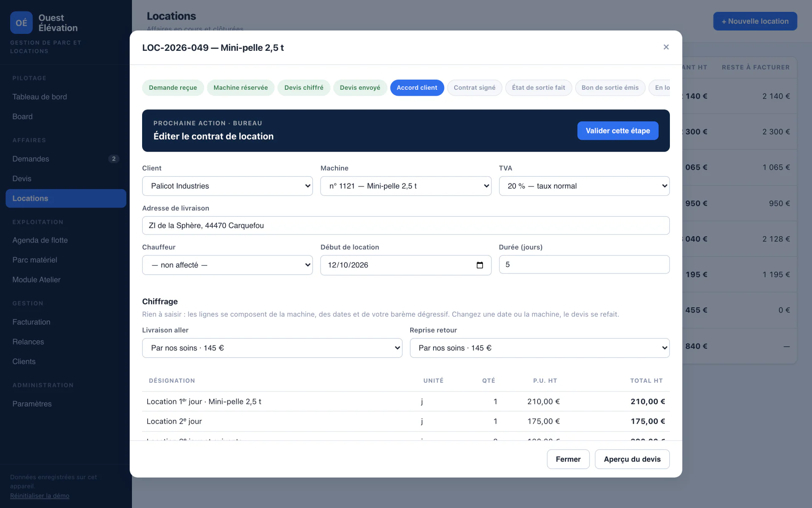Select the Devis chiffré step

tap(304, 88)
